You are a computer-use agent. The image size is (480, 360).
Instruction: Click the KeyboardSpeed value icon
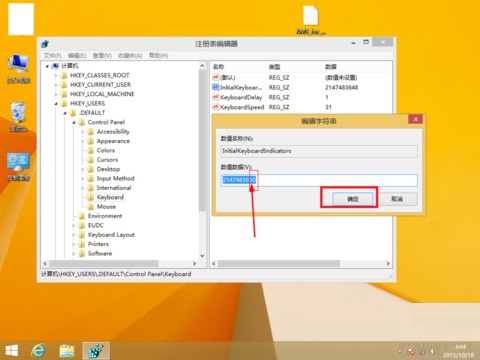point(216,107)
